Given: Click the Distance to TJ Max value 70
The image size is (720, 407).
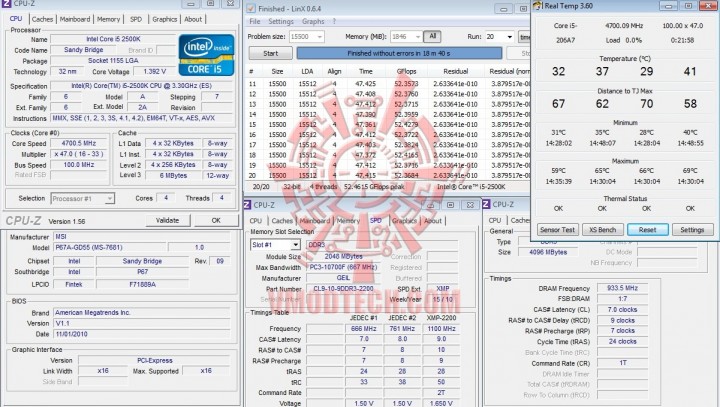Looking at the screenshot, I should point(647,104).
